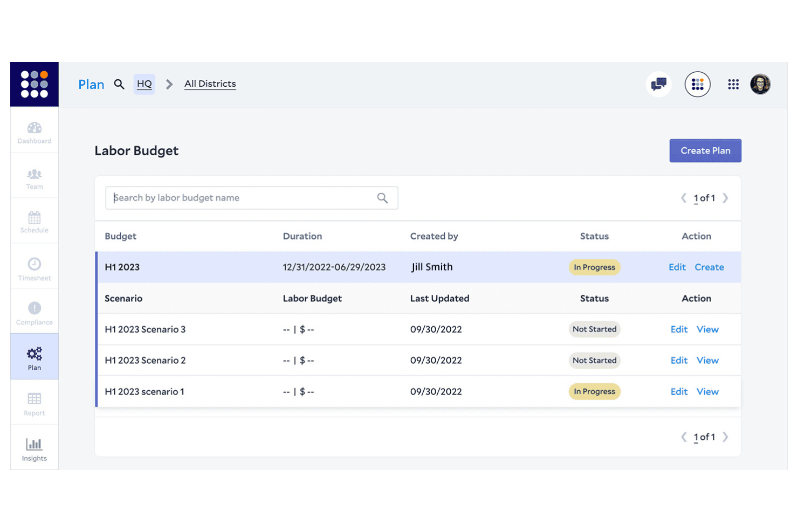Select the Plan item in sidebar

(x=34, y=358)
